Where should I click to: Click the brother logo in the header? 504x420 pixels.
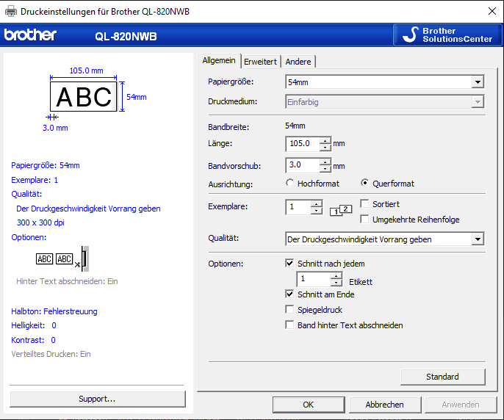point(30,35)
